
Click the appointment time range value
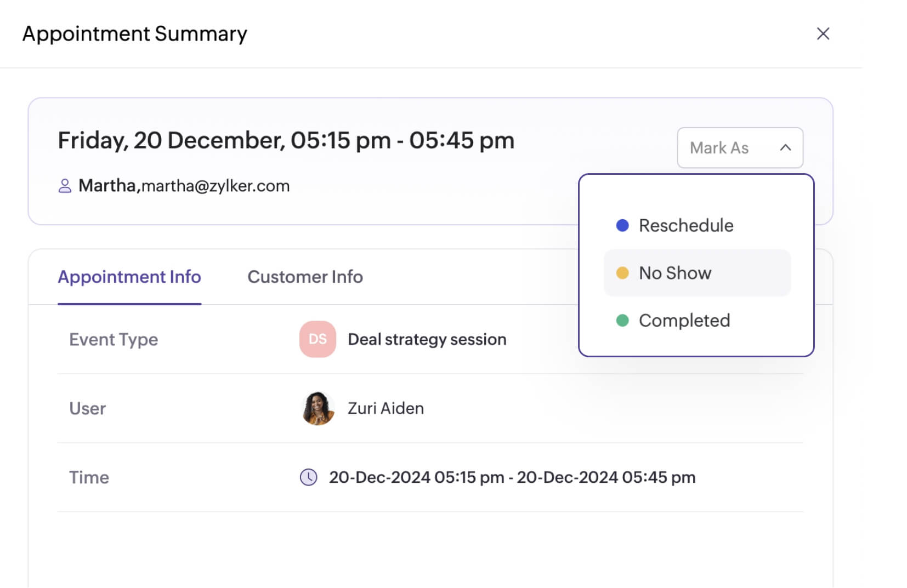point(512,477)
